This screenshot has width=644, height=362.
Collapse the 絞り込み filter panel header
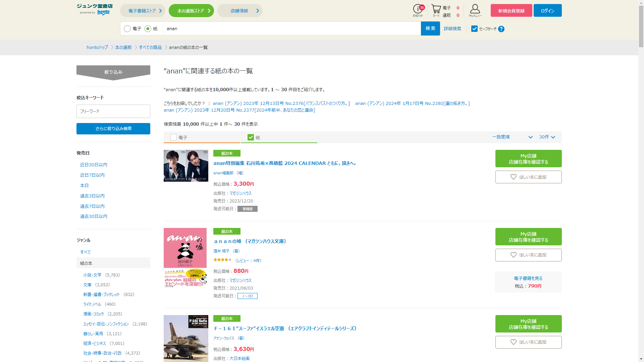pos(113,72)
